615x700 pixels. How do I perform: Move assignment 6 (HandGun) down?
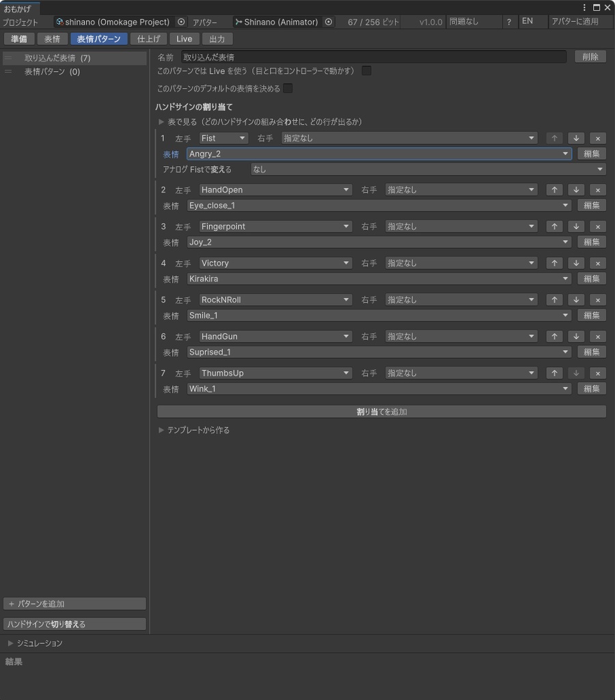coord(576,336)
